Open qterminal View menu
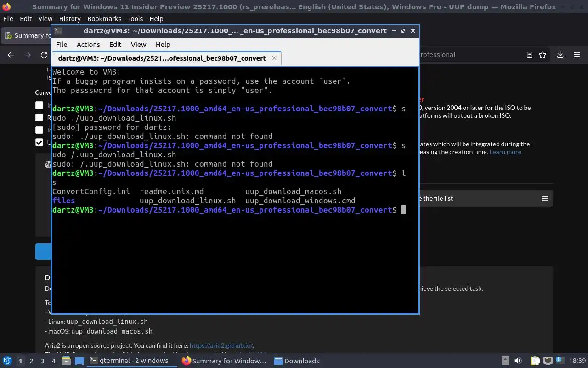The height and width of the screenshot is (368, 588). (138, 45)
